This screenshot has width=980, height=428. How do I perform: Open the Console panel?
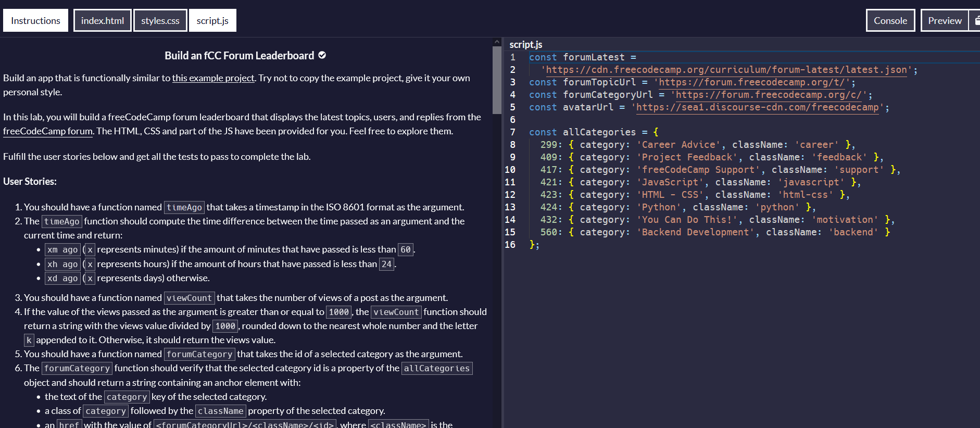[890, 20]
